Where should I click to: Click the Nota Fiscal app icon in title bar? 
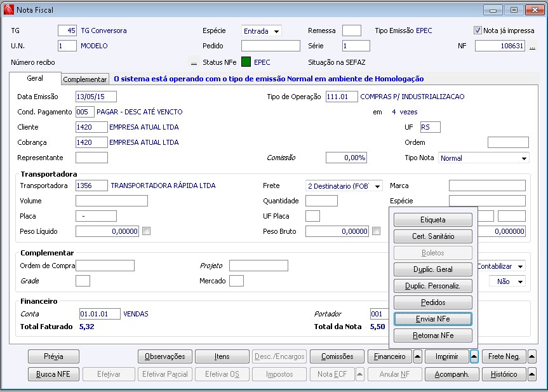click(x=8, y=10)
